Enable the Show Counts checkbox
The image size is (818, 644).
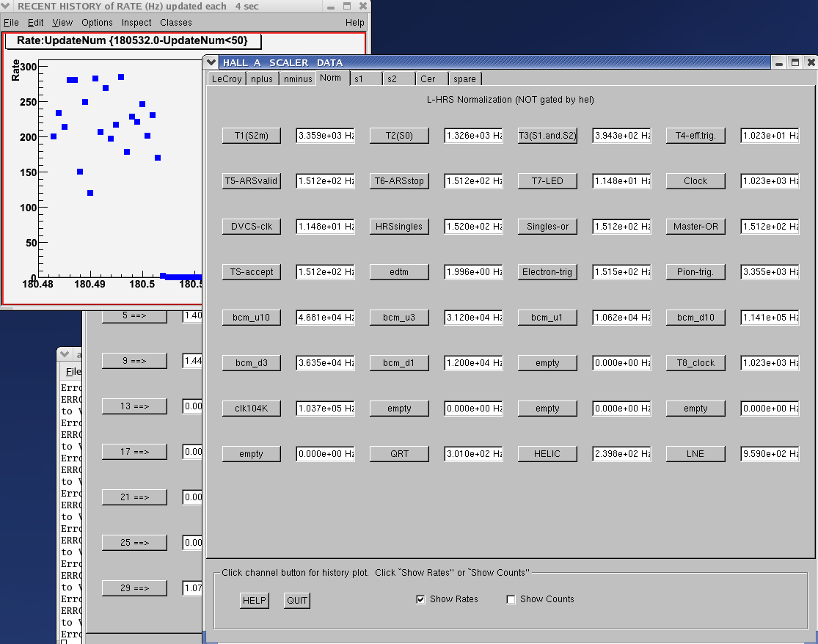[x=511, y=600]
